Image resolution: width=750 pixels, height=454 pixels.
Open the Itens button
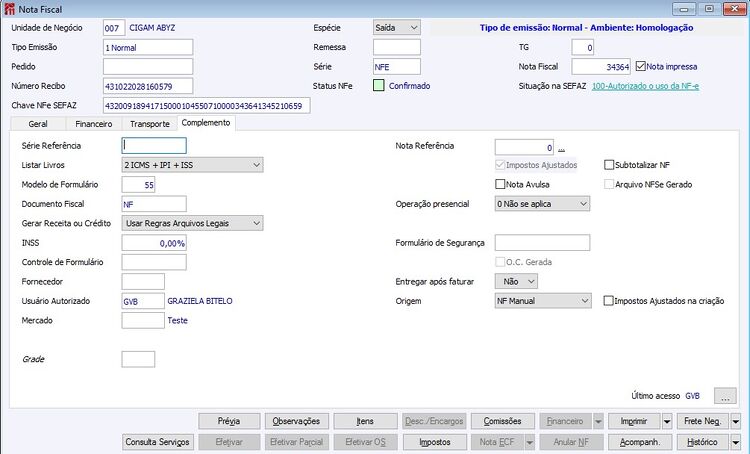click(x=365, y=421)
